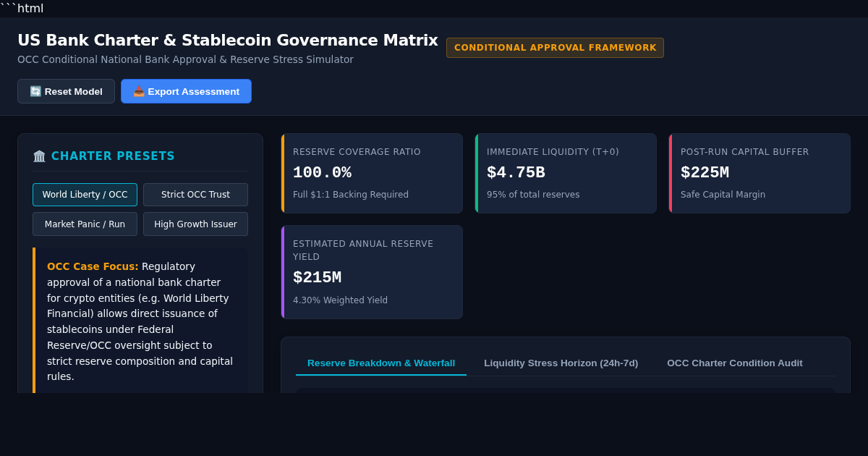Screen dimensions: 868x456
Task: Switch to Reserve Breakdown & Waterfall tab
Action: tap(381, 363)
